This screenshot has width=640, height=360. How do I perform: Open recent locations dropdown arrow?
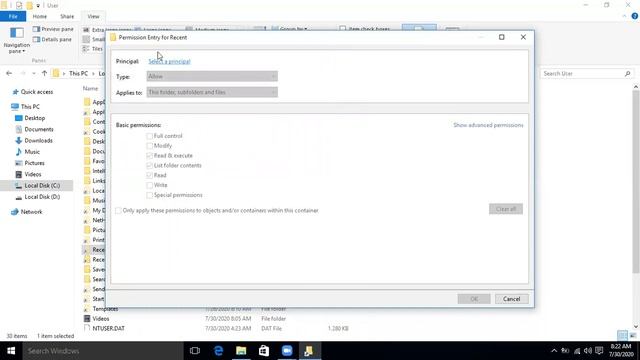[x=33, y=73]
